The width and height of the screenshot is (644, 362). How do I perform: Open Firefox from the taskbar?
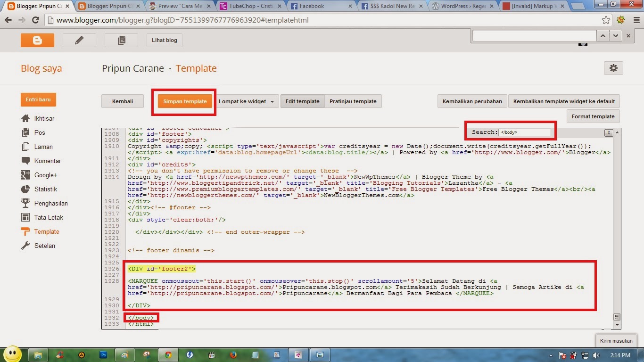pos(233,354)
